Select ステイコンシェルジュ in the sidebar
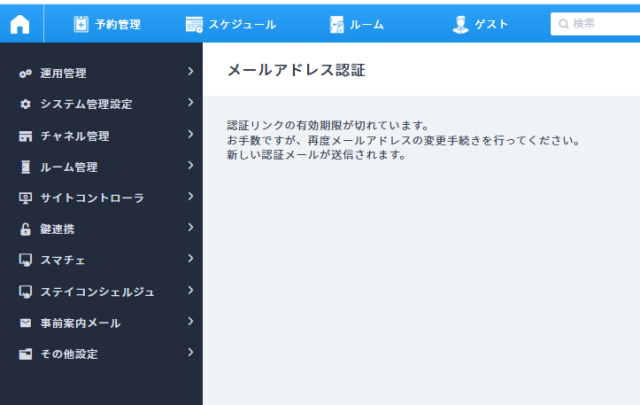 coord(97,292)
